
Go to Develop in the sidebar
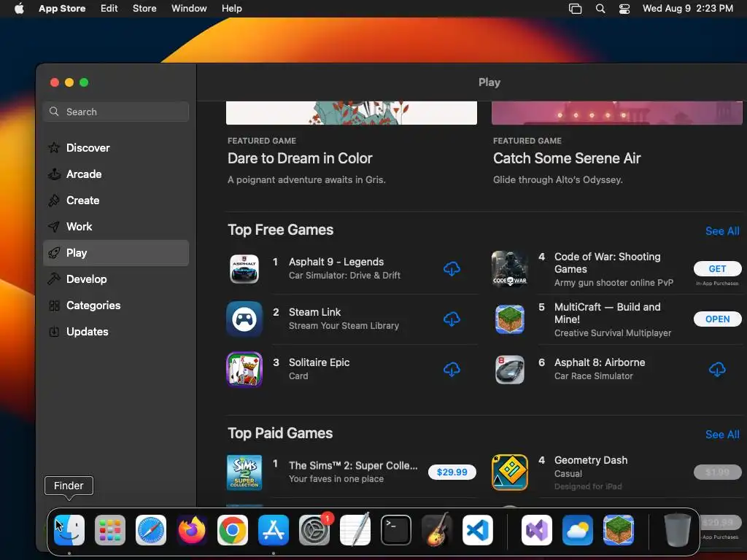tap(116, 279)
